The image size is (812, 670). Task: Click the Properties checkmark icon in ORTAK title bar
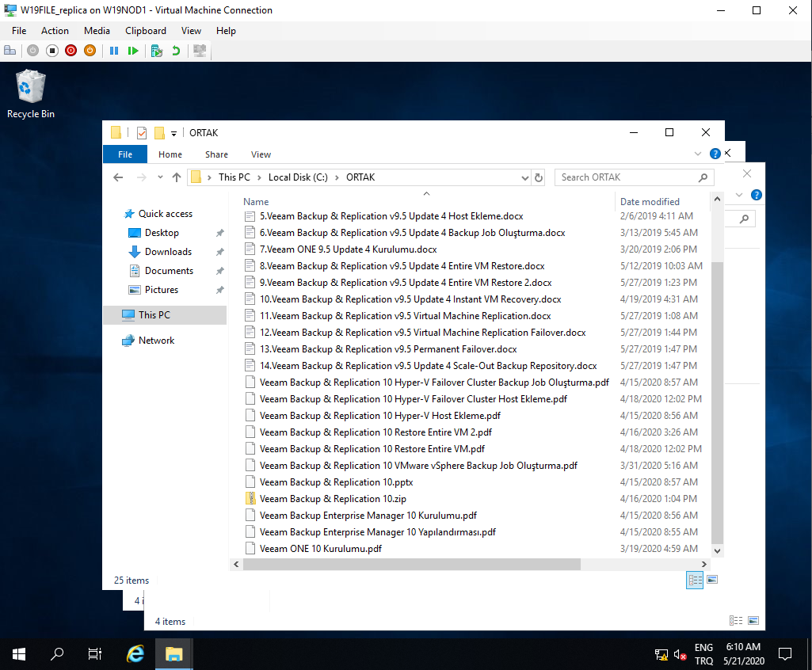coord(141,133)
